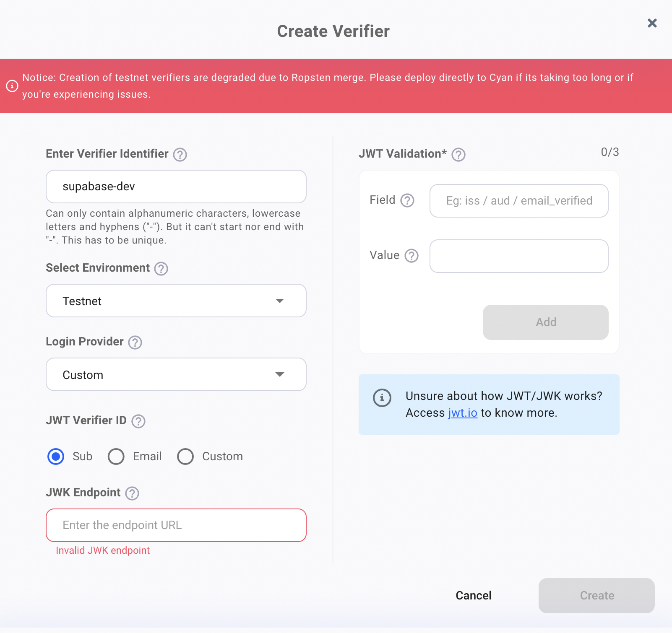This screenshot has height=633, width=672.
Task: Open help for JWK Endpoint
Action: [132, 493]
